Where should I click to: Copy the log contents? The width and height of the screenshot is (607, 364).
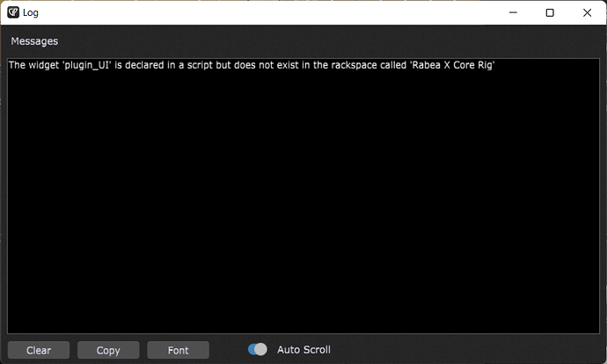108,350
